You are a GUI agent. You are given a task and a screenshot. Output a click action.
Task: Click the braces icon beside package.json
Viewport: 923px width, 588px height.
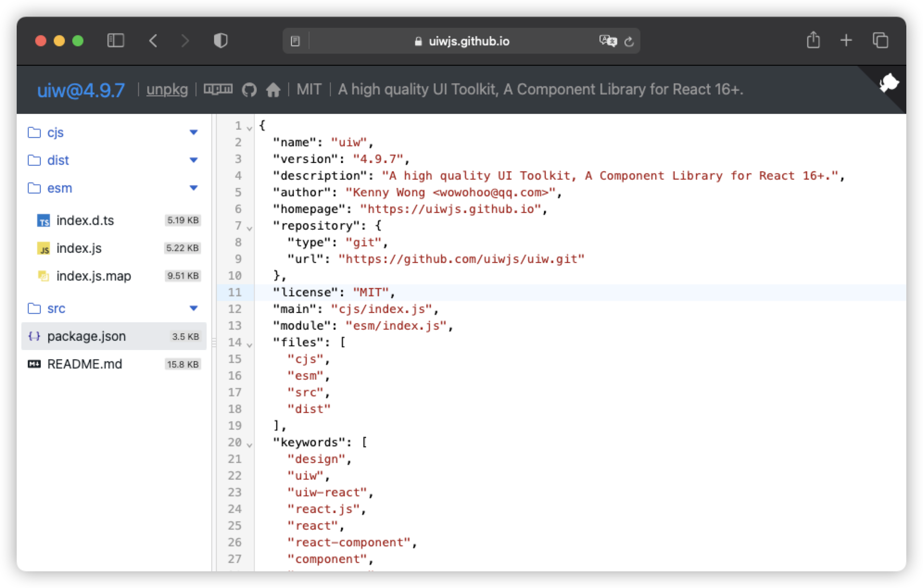tap(33, 337)
